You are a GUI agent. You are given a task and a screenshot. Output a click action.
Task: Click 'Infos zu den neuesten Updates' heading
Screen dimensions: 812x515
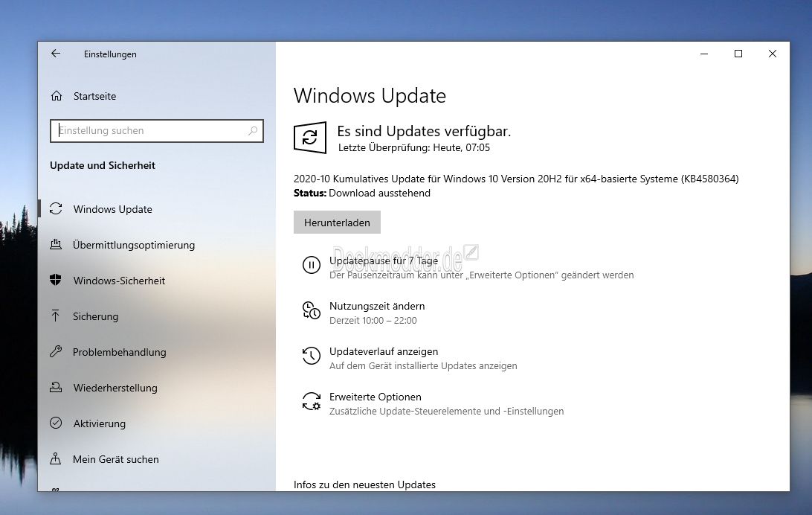point(364,485)
